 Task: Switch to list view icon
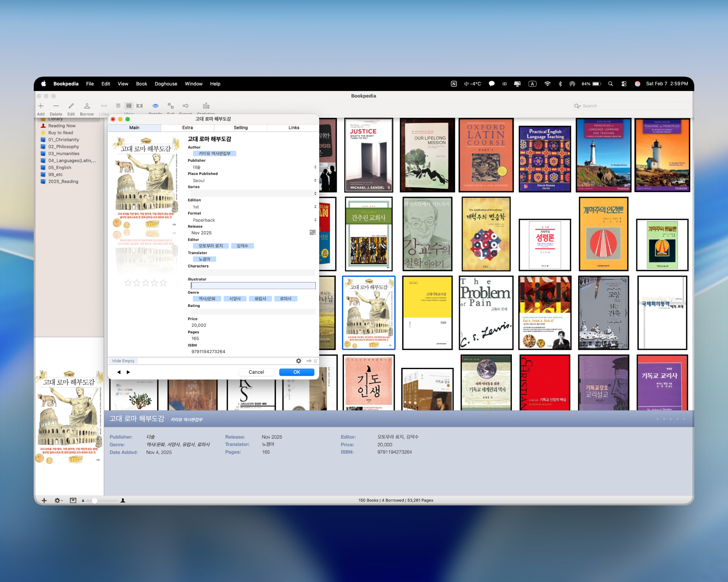(x=118, y=106)
